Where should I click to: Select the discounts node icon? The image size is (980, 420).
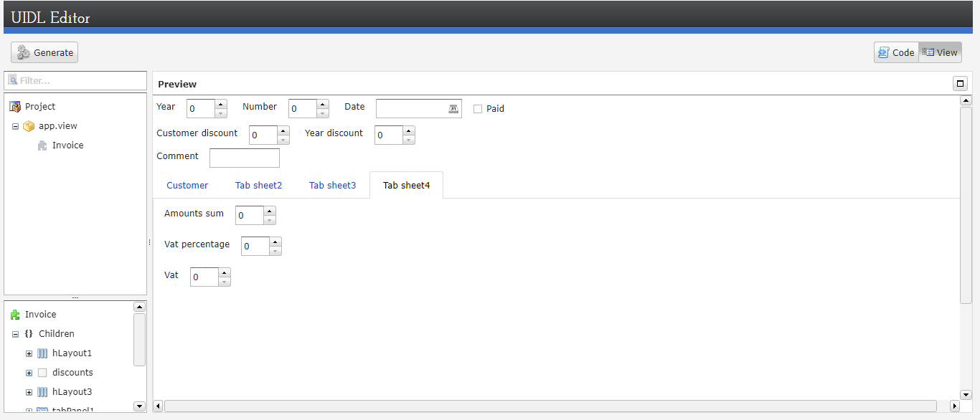point(42,373)
